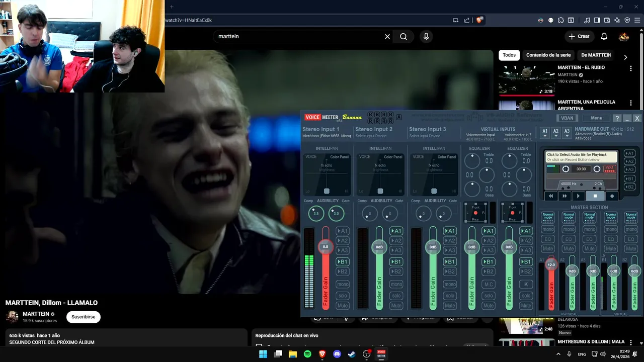The image size is (644, 362).
Task: Start YouTube voice search with microphone
Action: [426, 37]
